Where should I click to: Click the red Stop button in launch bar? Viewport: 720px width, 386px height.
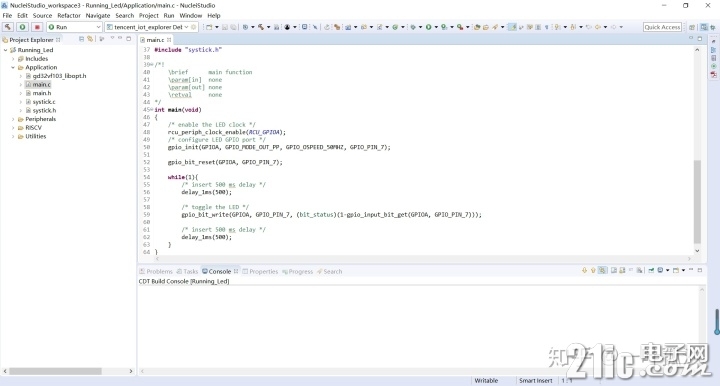click(x=37, y=27)
